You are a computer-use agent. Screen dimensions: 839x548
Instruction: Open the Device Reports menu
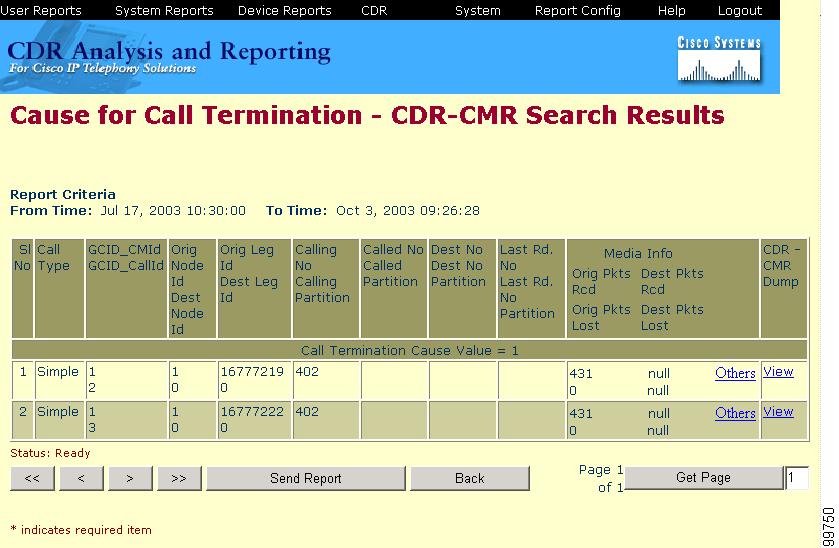click(284, 10)
